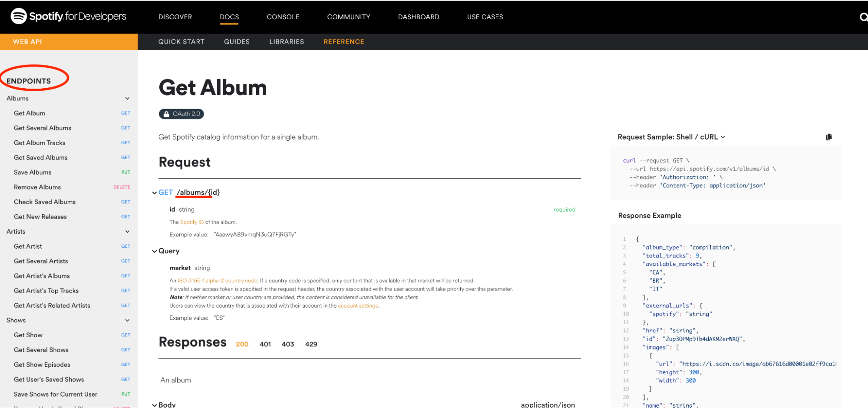Collapse the Query parameters section

(155, 251)
